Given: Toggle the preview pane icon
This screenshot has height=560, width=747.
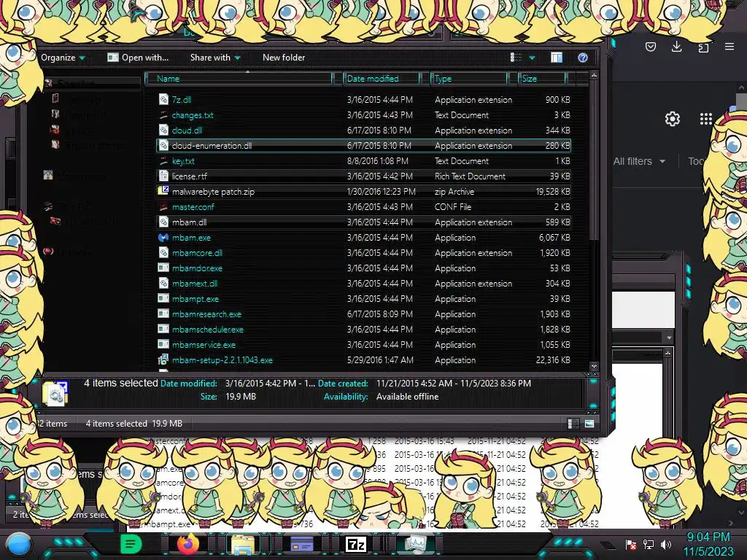Looking at the screenshot, I should coord(557,58).
